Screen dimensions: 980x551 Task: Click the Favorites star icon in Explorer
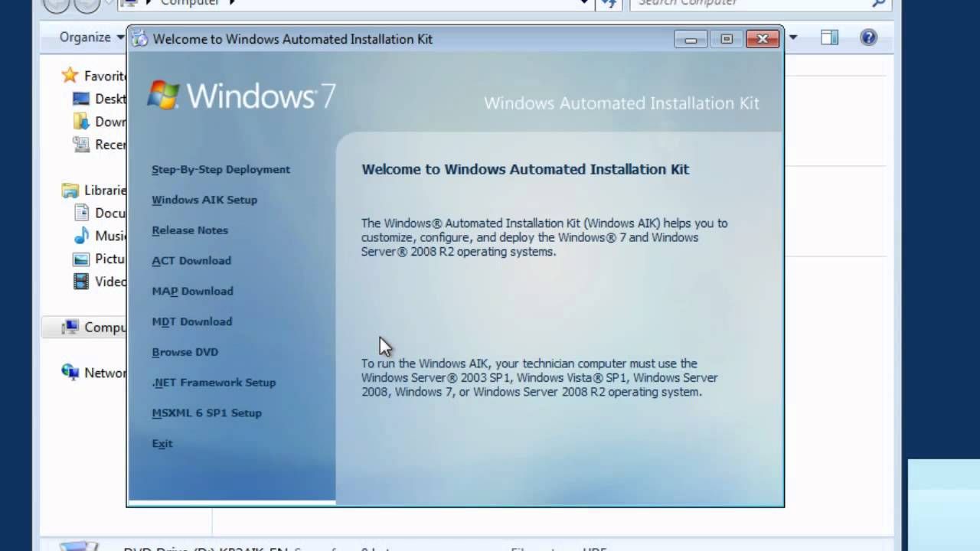[70, 75]
